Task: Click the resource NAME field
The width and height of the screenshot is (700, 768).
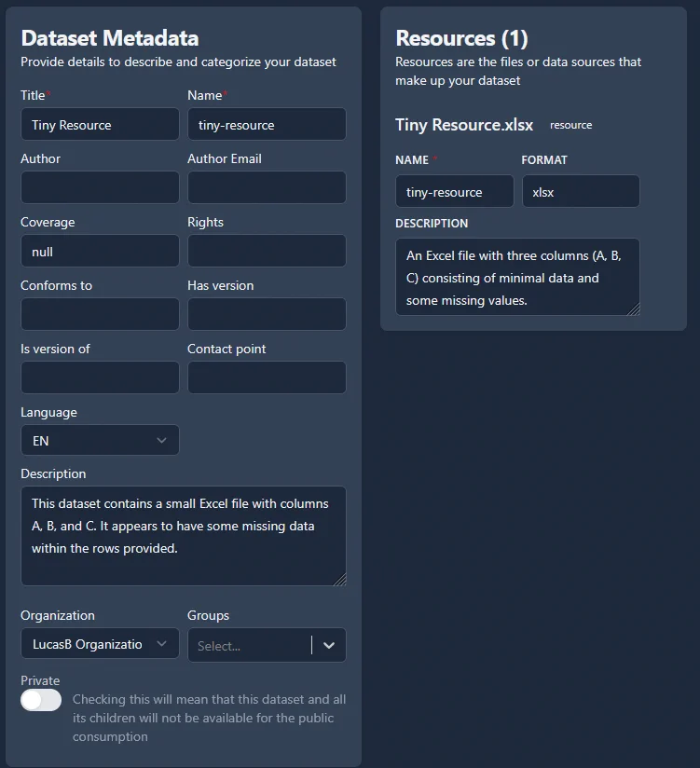Action: tap(454, 191)
